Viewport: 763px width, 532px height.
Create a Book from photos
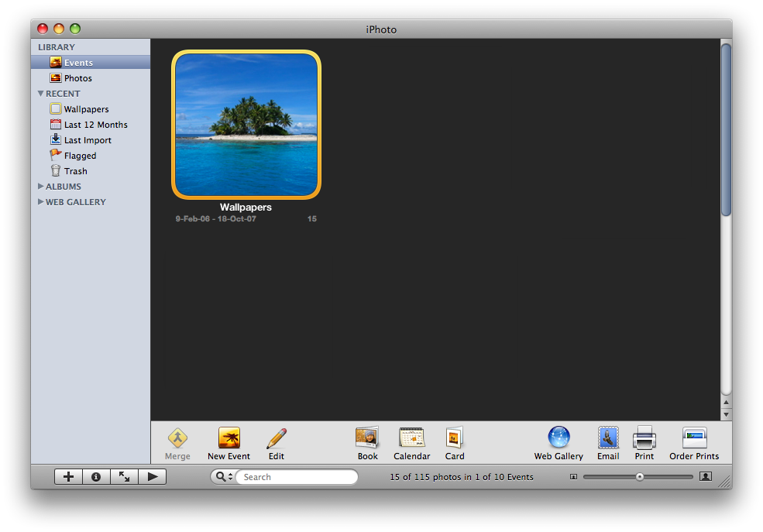[x=367, y=438]
